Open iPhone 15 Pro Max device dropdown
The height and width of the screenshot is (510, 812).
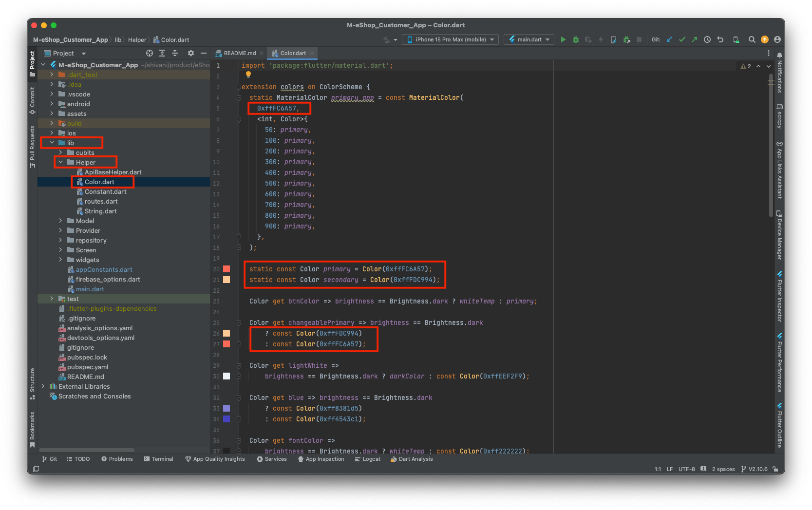pyautogui.click(x=450, y=39)
